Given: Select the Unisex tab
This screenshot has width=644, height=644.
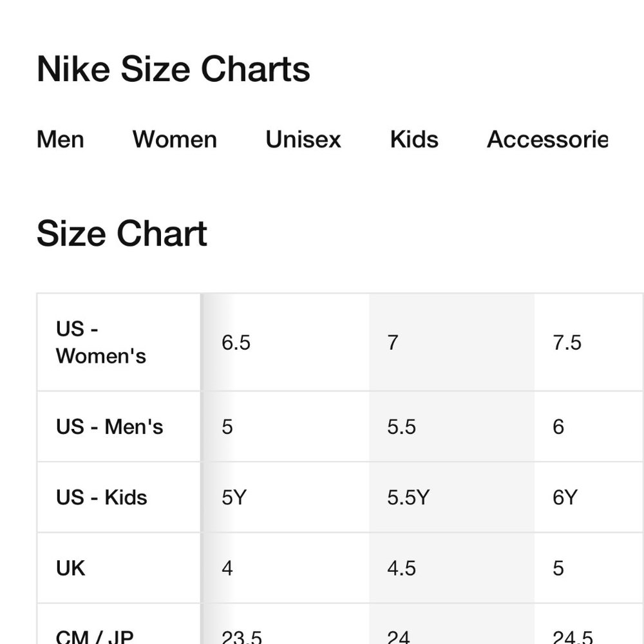Looking at the screenshot, I should point(303,139).
